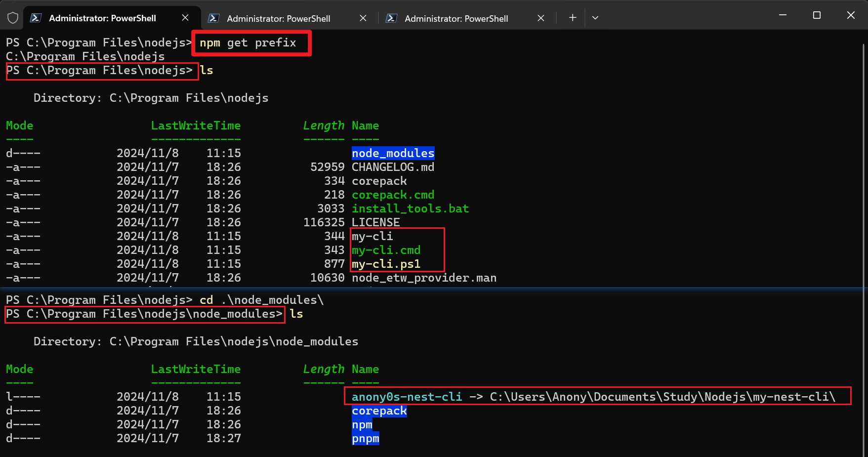Click the highlighted node_modules directory name
The width and height of the screenshot is (868, 457).
[x=393, y=153]
